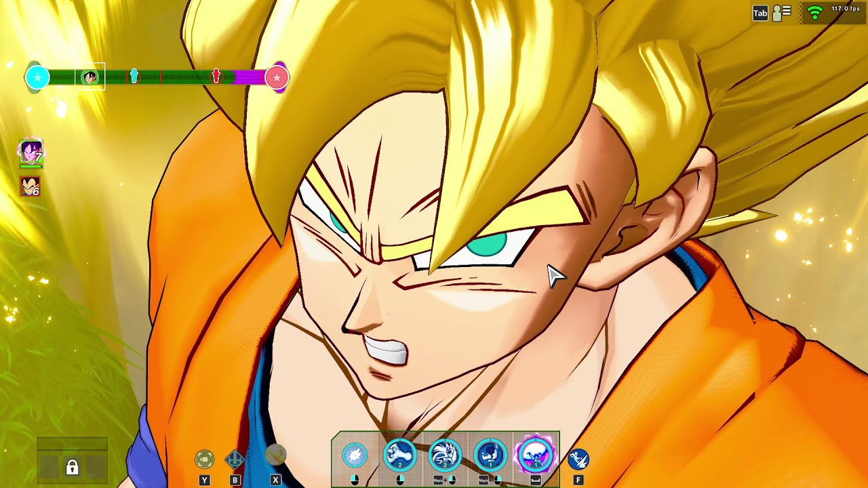Click the cyan figure marker on the progress bar
This screenshot has height=488, width=868.
pos(134,76)
